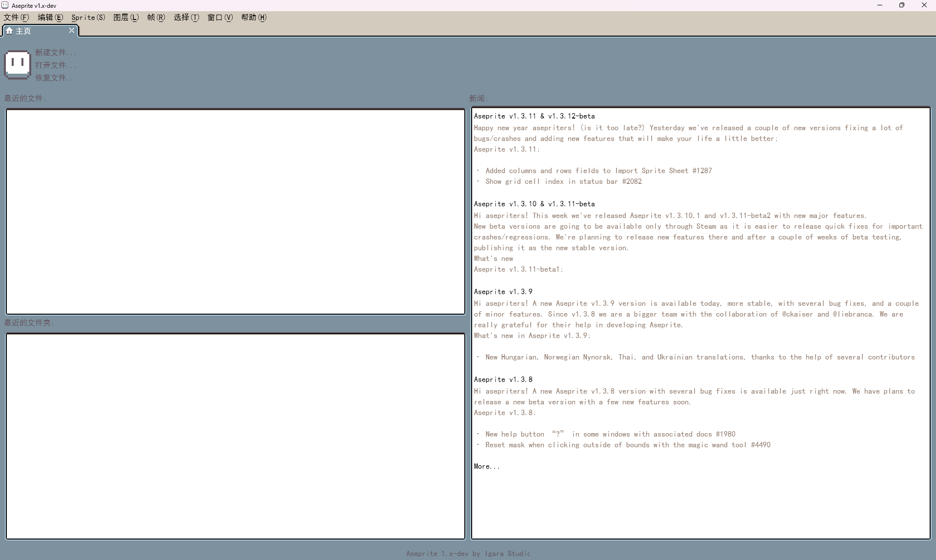The width and height of the screenshot is (936, 560).
Task: Click text 'What's new in Aseprite v1.3.9:'
Action: (532, 336)
